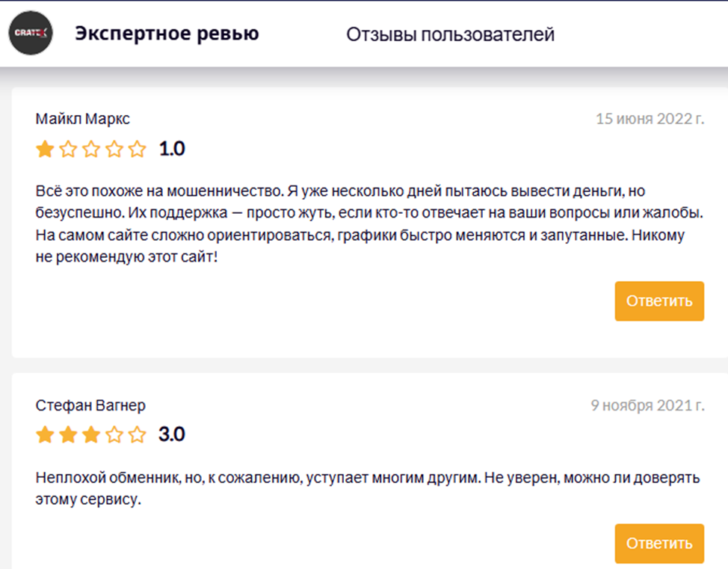Screen dimensions: 728x569
Task: Click reviewer name Майкл Маркс
Action: (x=83, y=120)
